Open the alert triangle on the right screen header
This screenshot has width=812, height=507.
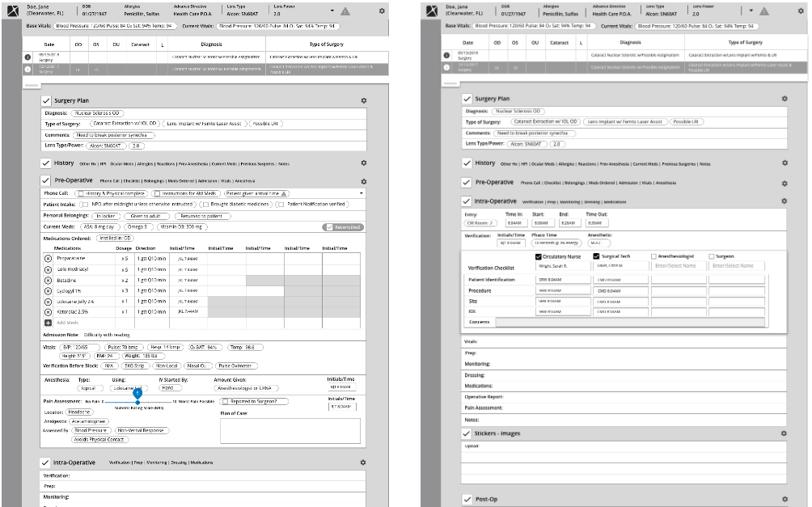point(764,11)
